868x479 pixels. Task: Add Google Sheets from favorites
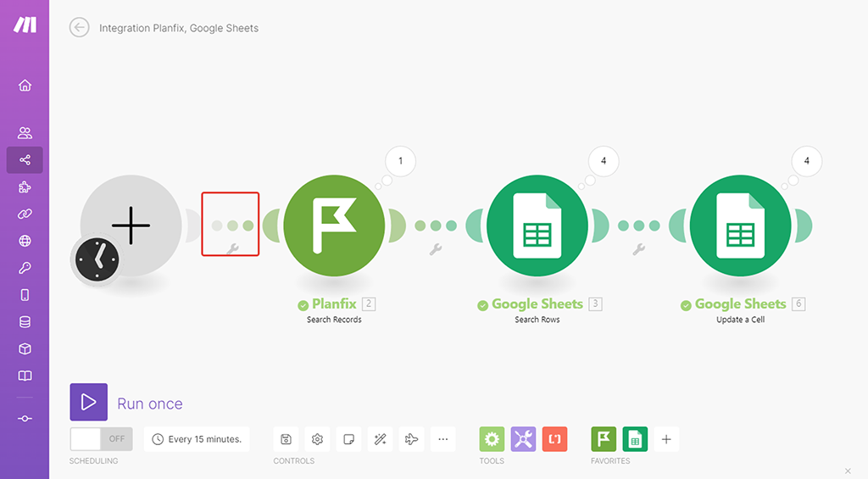(635, 439)
